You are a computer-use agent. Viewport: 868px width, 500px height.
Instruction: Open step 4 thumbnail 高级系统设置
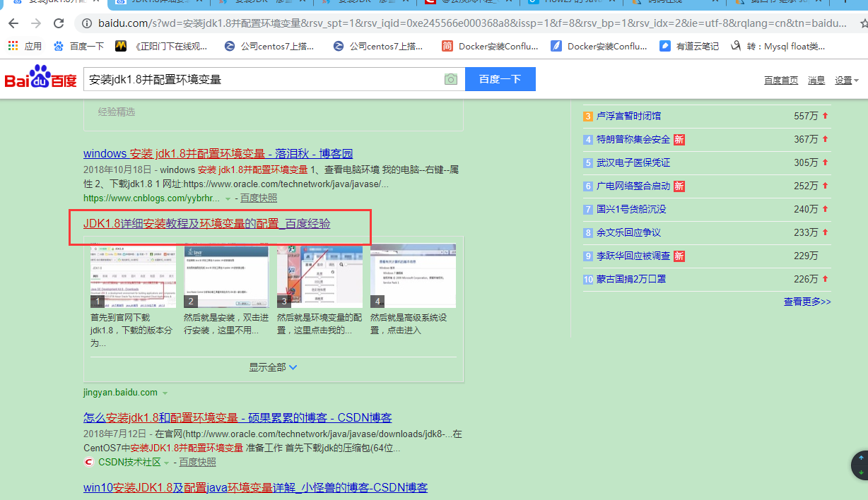point(413,275)
